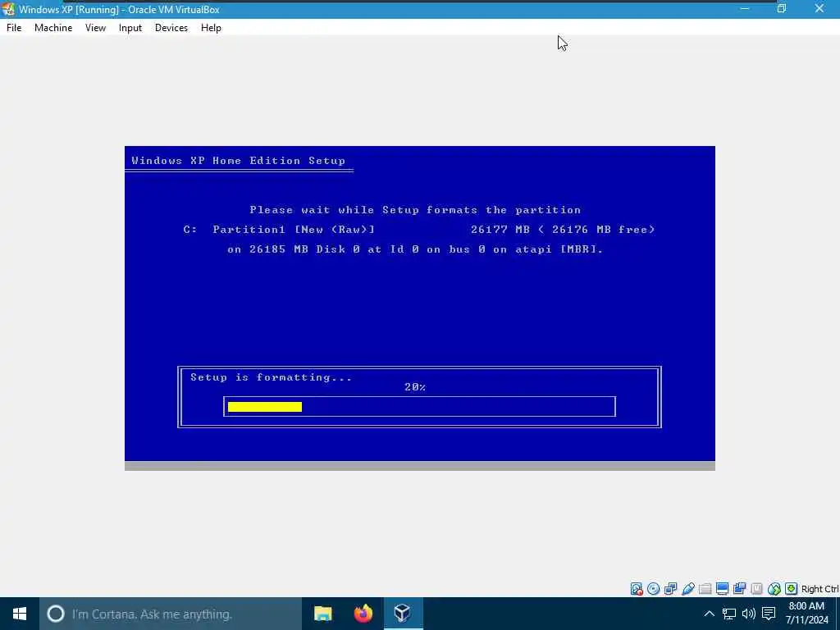Open the Devices menu

(171, 28)
